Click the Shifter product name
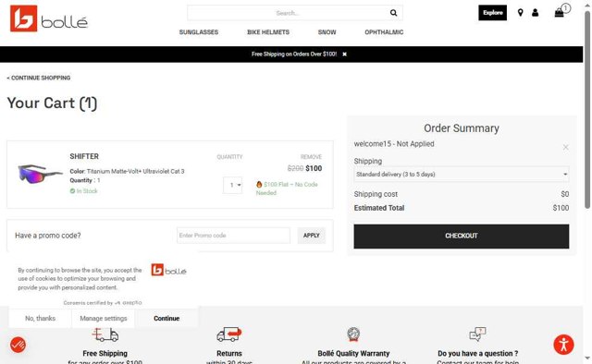The height and width of the screenshot is (364, 592). click(84, 156)
